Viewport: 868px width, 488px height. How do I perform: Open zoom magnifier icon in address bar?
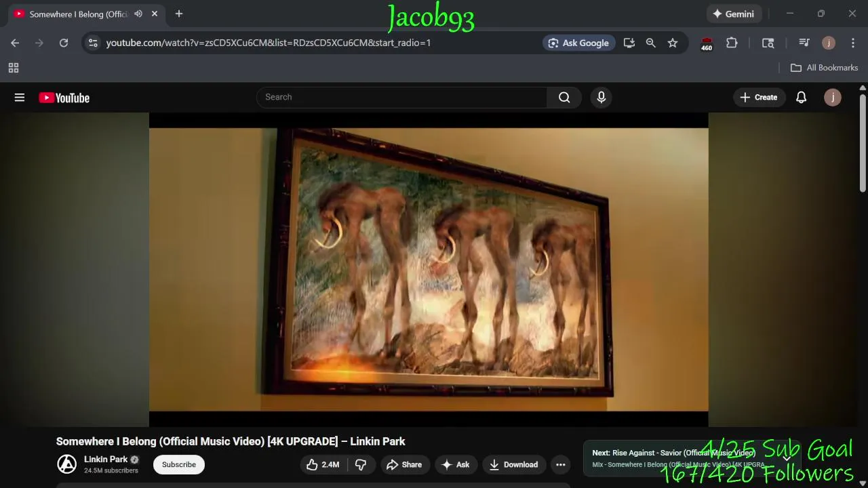[651, 43]
